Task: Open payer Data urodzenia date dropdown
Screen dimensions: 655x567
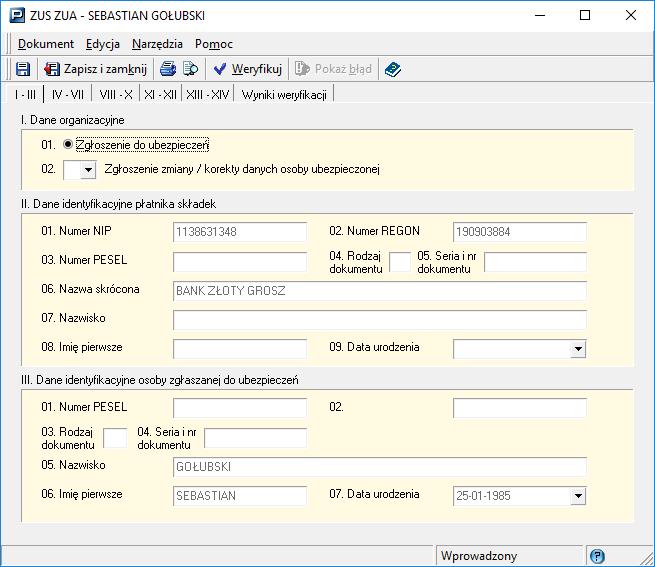Action: pos(578,349)
